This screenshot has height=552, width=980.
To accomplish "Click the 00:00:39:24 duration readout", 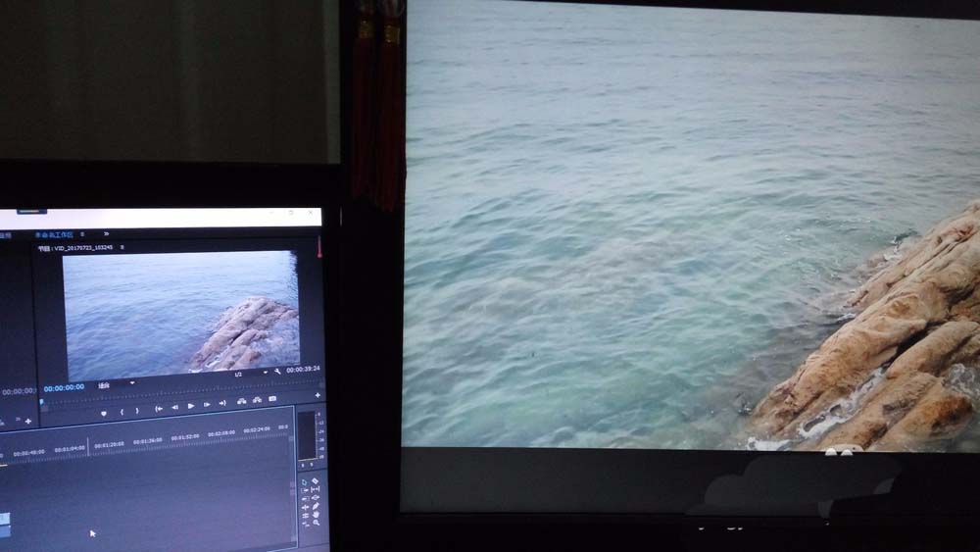I will [303, 370].
